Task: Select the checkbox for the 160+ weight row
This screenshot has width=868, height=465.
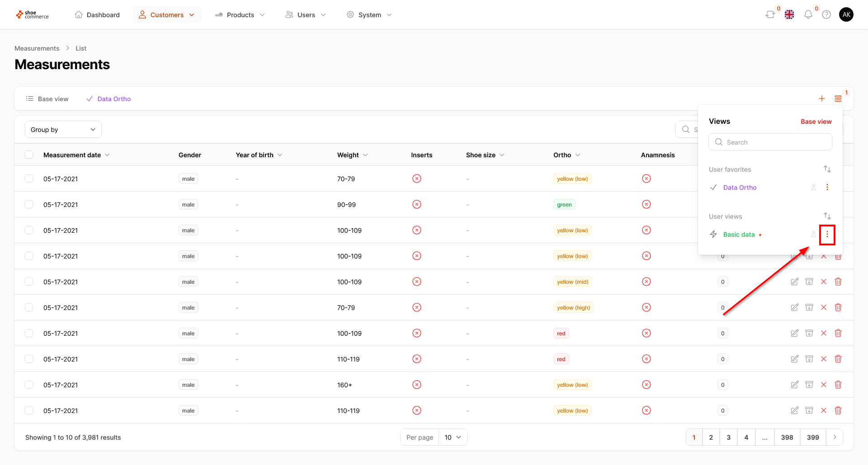Action: click(29, 385)
